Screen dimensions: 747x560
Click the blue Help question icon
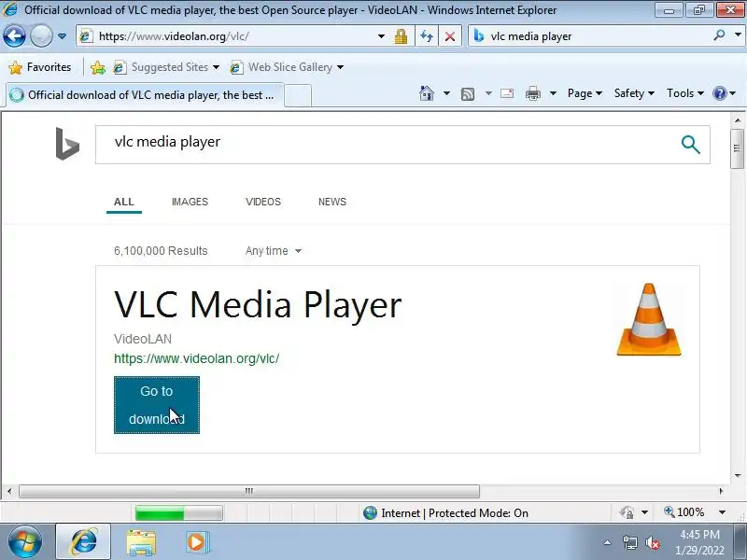[x=719, y=93]
